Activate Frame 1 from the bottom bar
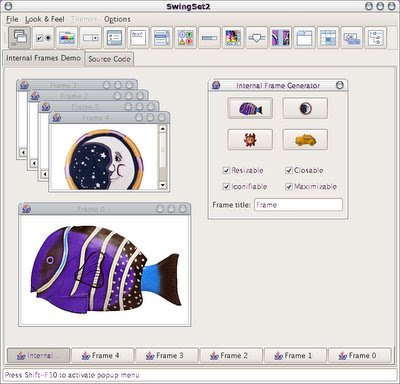 (295, 356)
